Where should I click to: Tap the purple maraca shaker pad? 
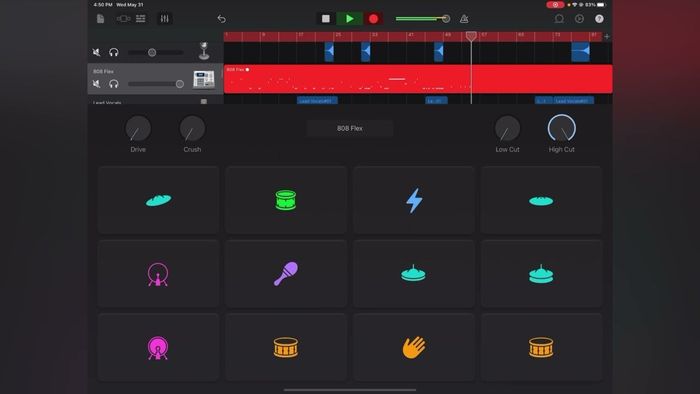286,274
